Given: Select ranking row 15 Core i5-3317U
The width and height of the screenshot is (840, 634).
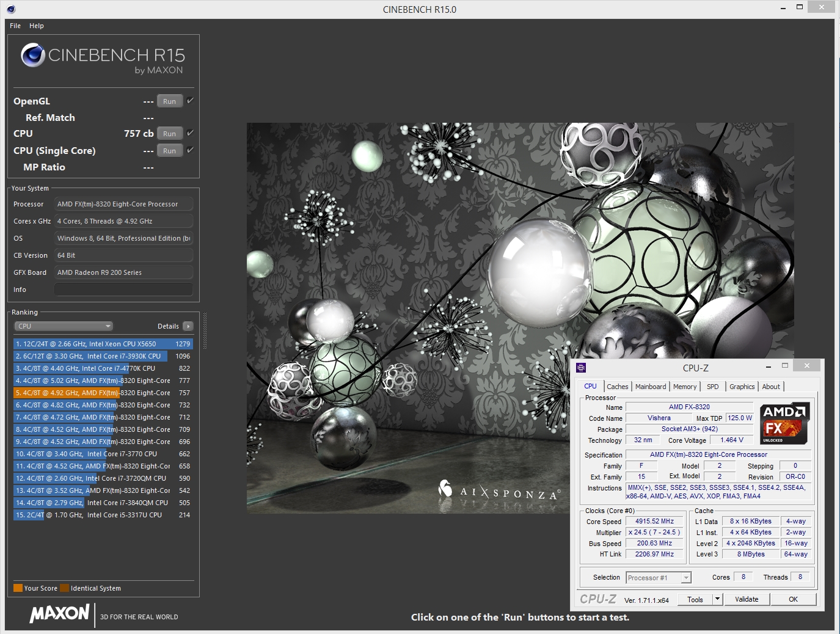Looking at the screenshot, I should point(103,515).
